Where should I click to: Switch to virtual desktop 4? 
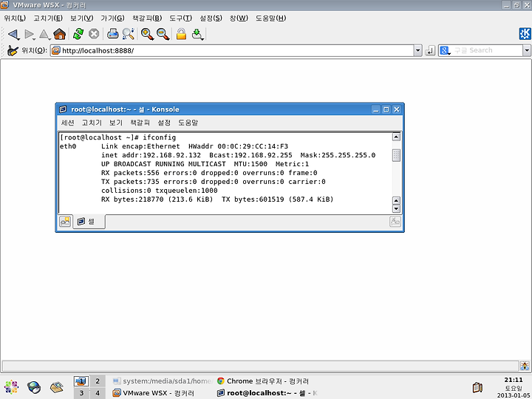(98, 393)
